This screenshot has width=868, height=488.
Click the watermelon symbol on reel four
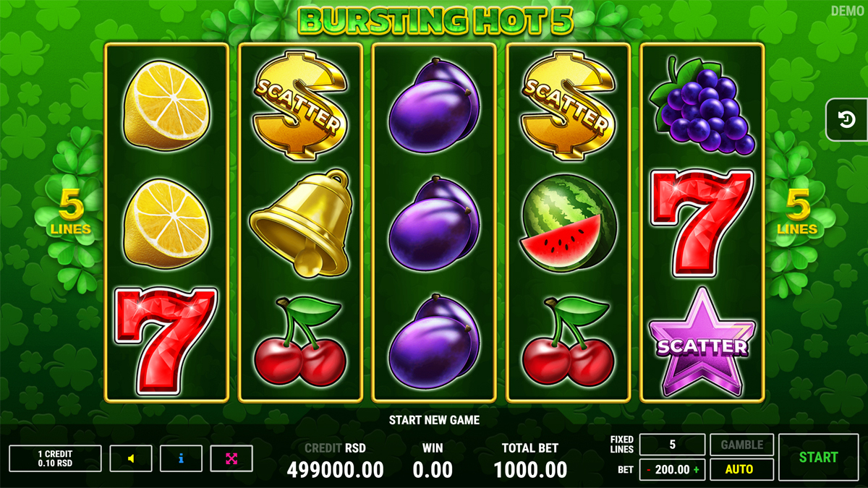(569, 223)
